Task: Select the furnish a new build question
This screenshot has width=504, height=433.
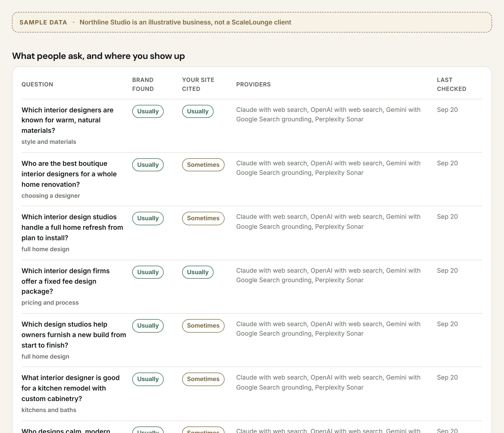Action: coord(74,335)
